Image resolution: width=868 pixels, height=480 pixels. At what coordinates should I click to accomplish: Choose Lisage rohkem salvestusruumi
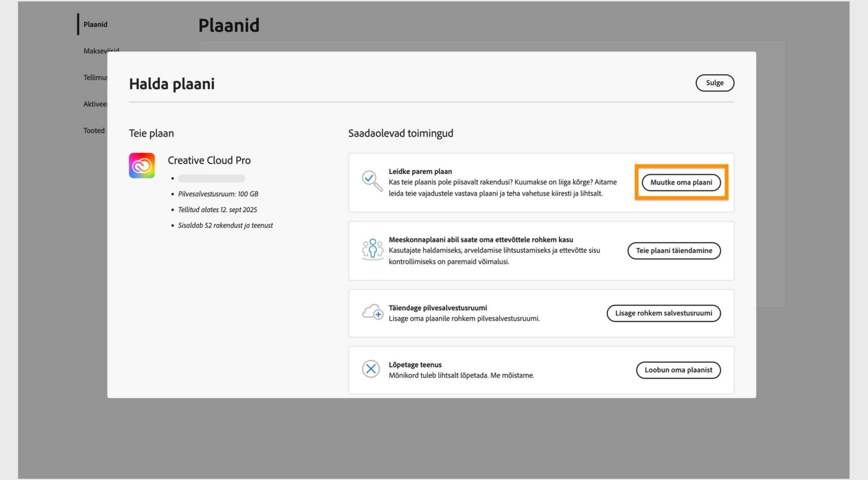point(664,313)
